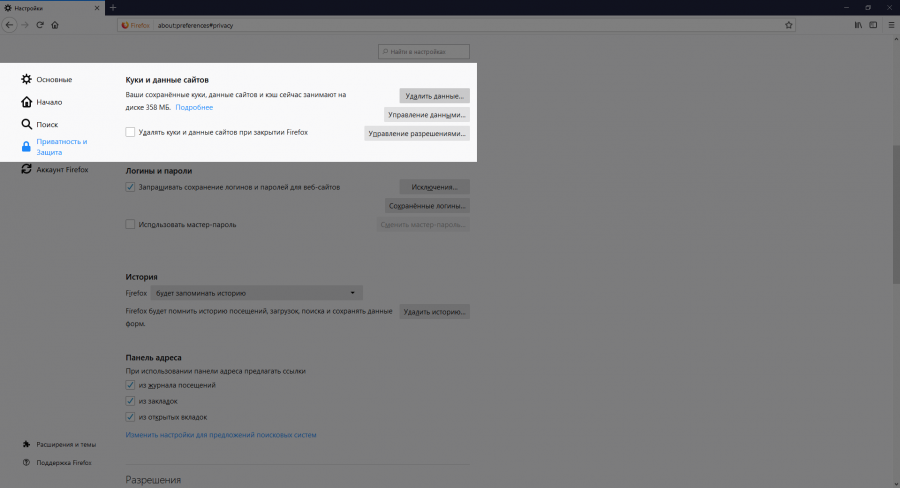Expand the history mode dropdown 'будет запоминать историю'
Screen dimensions: 900x488
[256, 293]
